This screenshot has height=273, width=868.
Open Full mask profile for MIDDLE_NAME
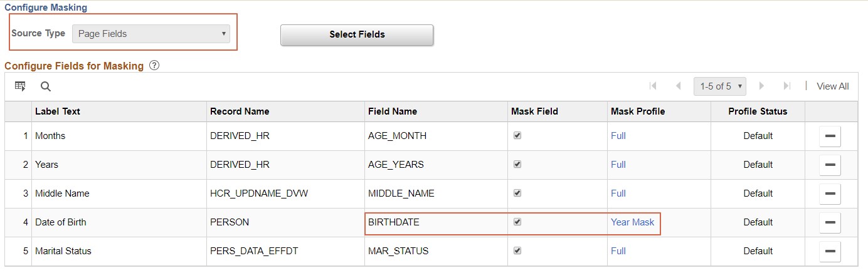click(x=618, y=193)
